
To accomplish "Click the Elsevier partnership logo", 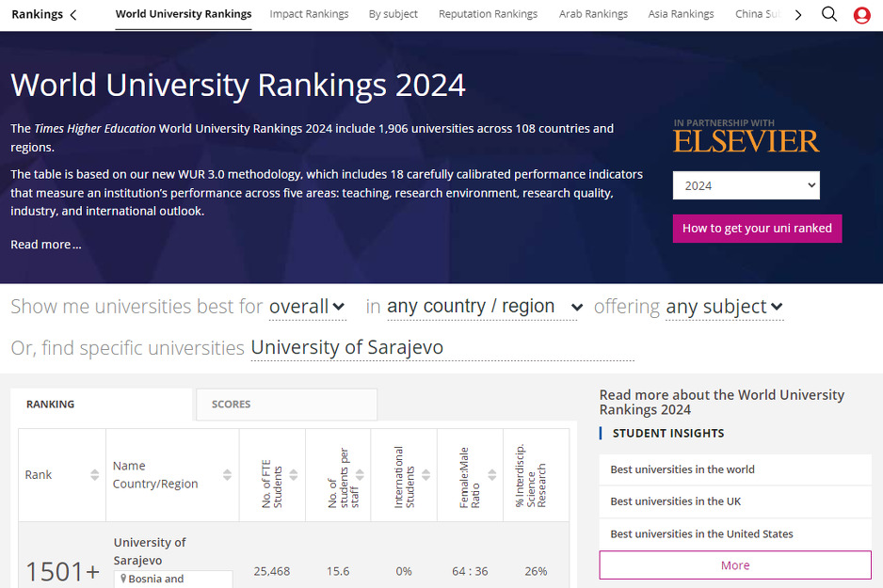I will [x=746, y=138].
